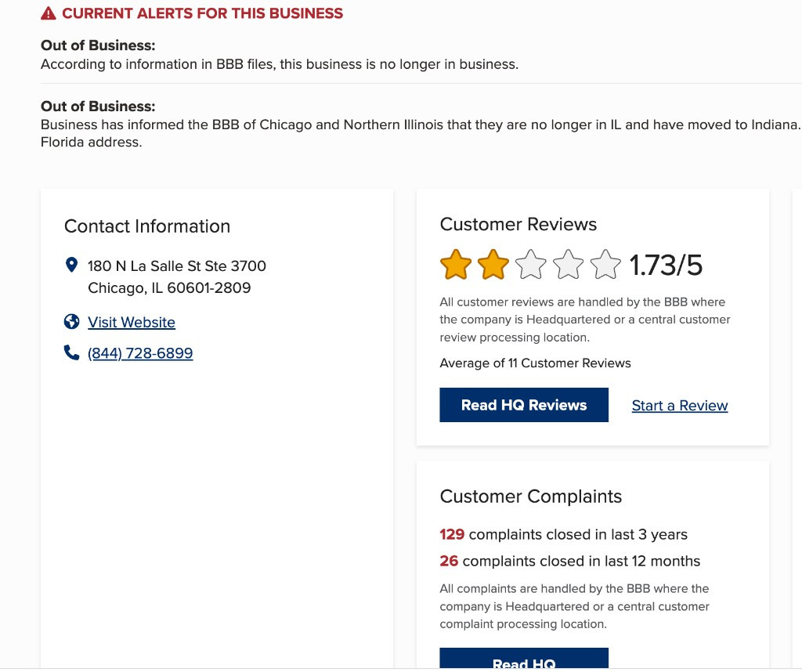Screen dimensions: 802x672
Task: Click the red alert warning triangle icon
Action: [x=49, y=13]
